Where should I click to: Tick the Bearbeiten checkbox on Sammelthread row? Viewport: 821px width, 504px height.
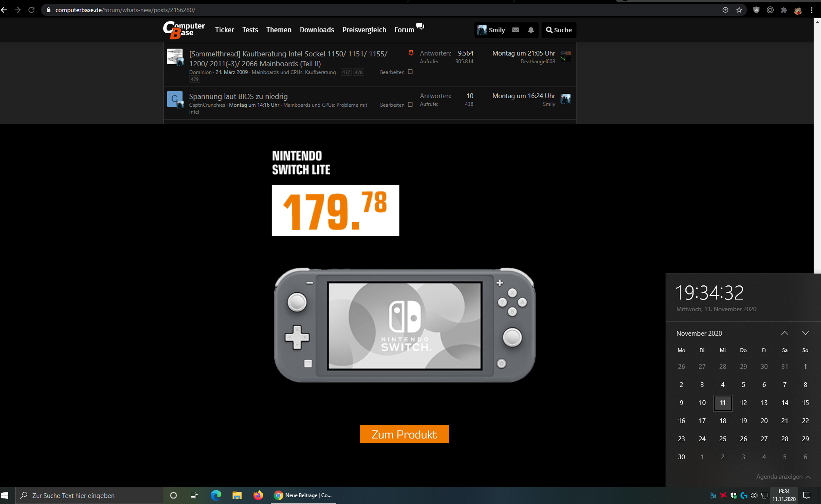point(410,72)
